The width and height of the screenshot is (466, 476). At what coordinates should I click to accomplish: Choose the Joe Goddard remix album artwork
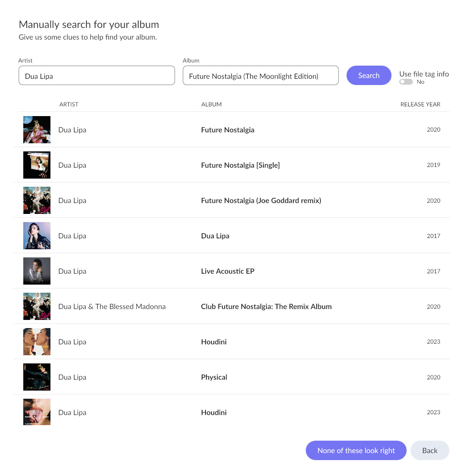[x=37, y=200]
